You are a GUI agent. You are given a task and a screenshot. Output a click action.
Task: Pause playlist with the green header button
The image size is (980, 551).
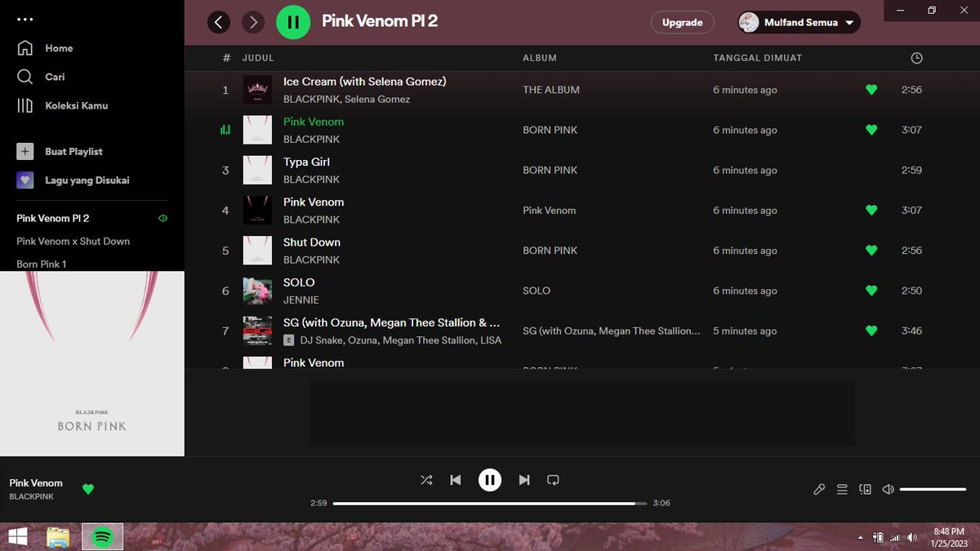click(293, 22)
